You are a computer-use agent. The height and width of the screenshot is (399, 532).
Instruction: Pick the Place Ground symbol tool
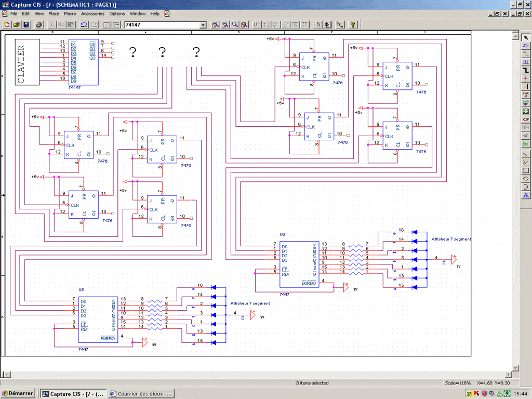(526, 103)
